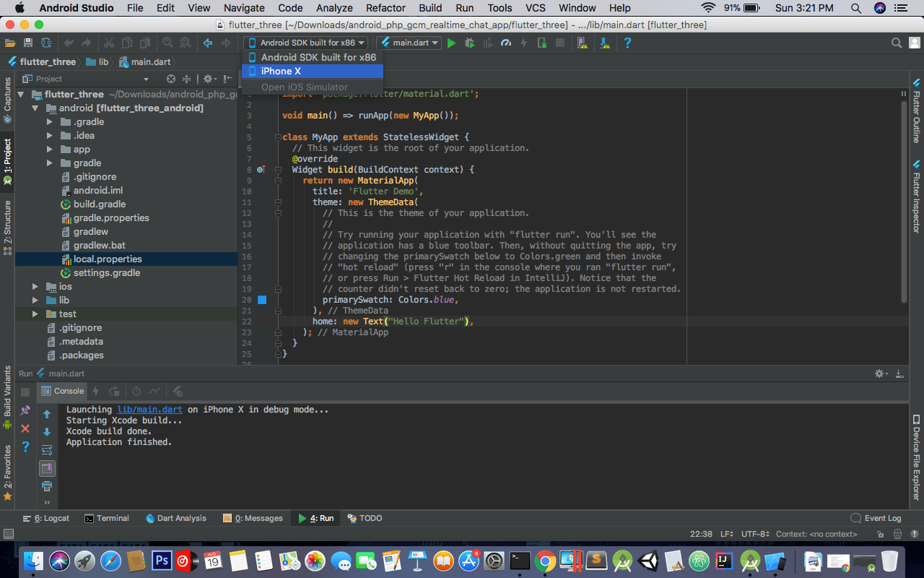Click the Save All floppy disk icon

tap(28, 43)
